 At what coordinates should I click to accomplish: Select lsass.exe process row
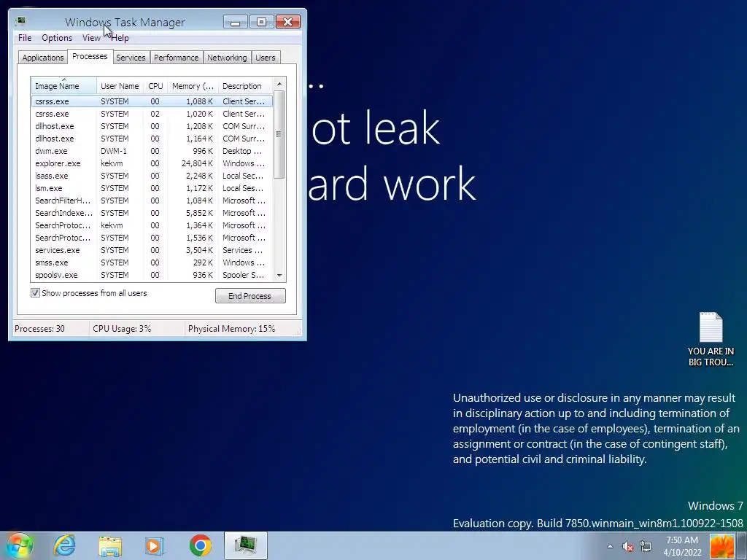(x=152, y=176)
